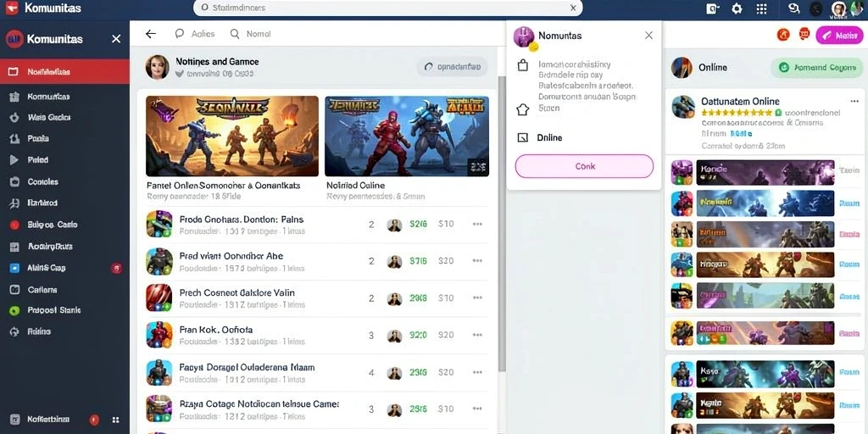Click the pink Conk button
Image resolution: width=868 pixels, height=434 pixels.
584,166
